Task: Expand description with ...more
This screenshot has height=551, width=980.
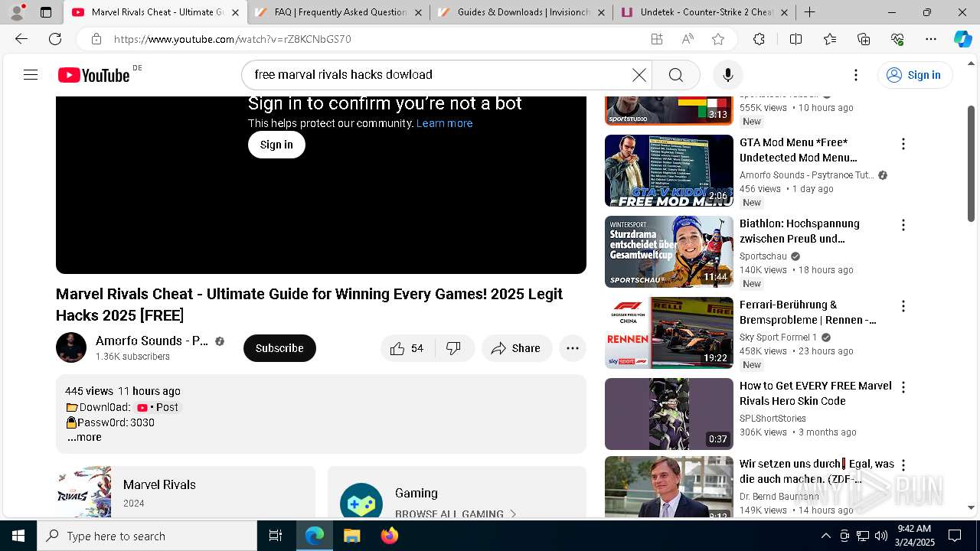Action: click(x=84, y=438)
